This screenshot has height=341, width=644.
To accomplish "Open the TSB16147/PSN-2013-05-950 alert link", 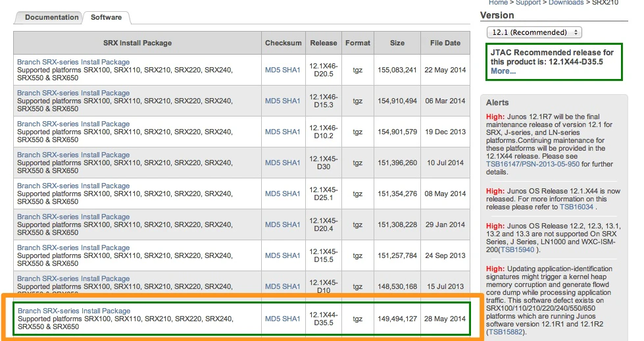I will (x=533, y=164).
